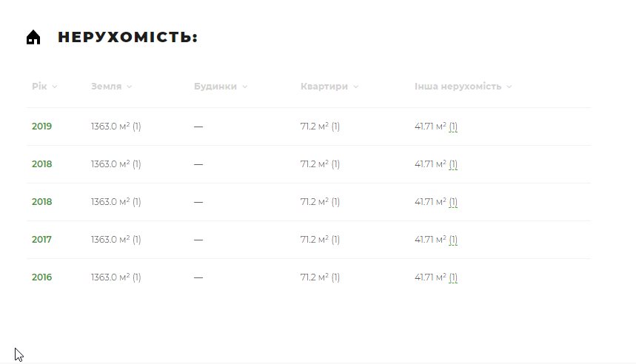Viewport: 636px width, 364px height.
Task: Sort by Квартири column header arrow
Action: tap(355, 87)
